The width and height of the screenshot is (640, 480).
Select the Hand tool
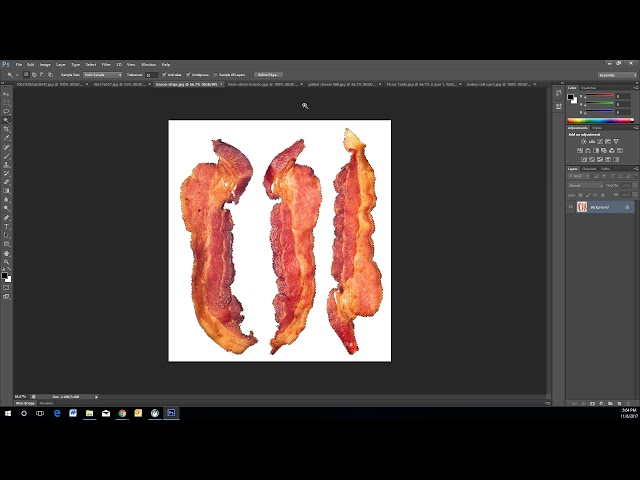pos(6,253)
